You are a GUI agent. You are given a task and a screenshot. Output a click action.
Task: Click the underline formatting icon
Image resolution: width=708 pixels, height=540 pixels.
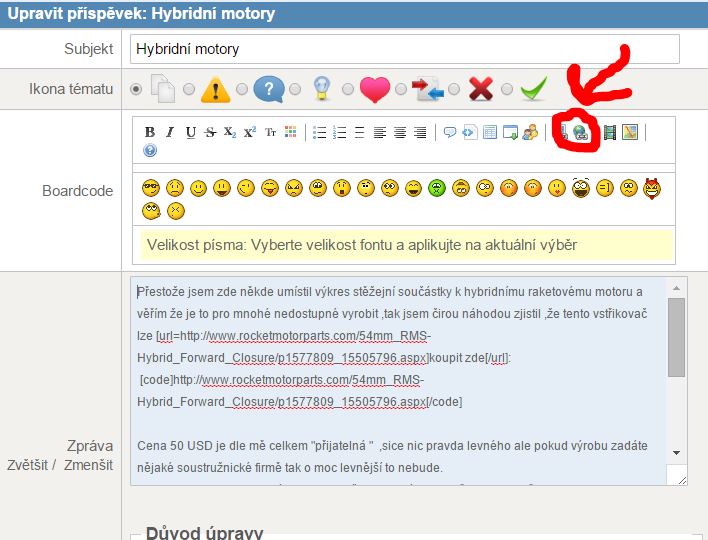(190, 132)
